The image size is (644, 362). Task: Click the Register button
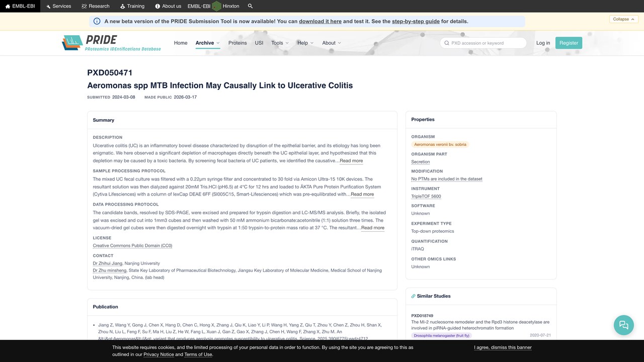coord(569,43)
